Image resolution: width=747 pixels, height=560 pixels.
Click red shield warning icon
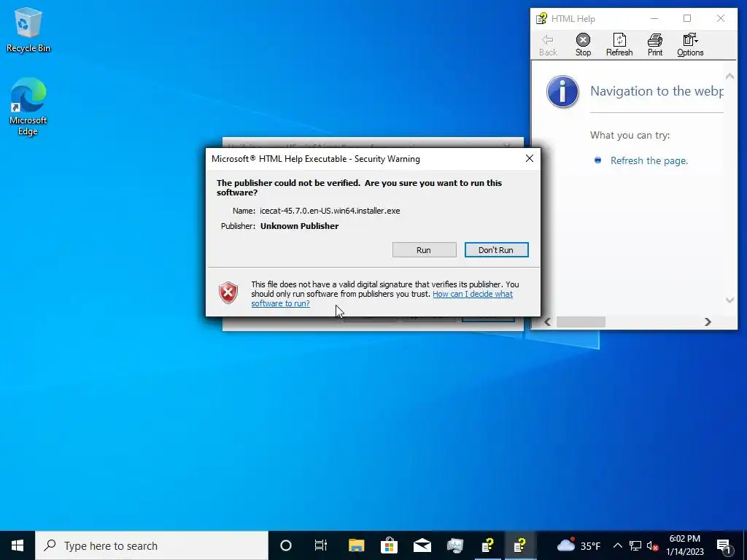point(228,292)
